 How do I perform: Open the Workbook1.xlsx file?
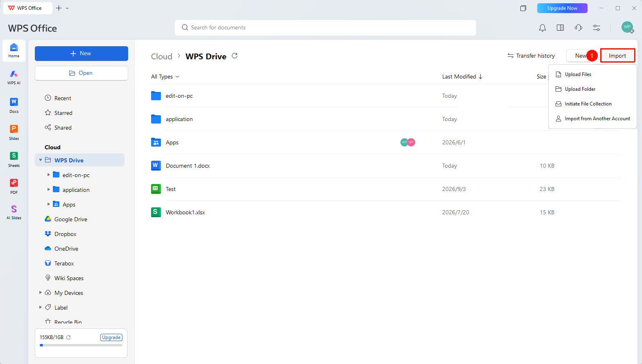[x=185, y=212]
